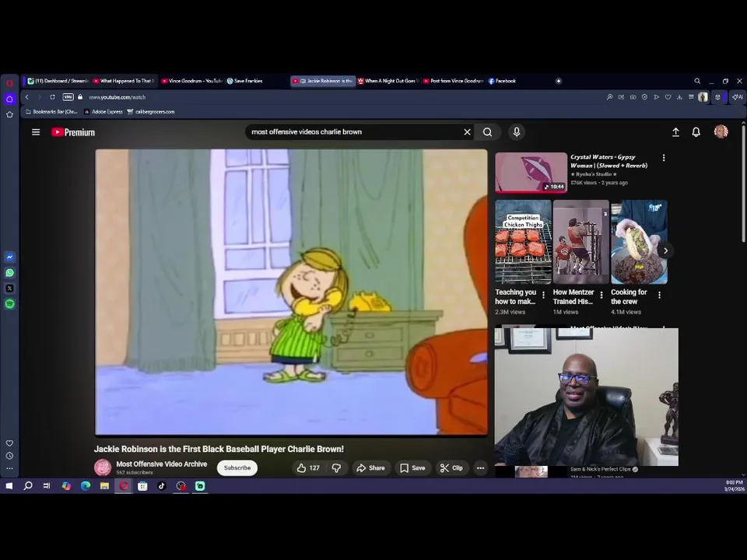Open Microsoft Edge from the taskbar
Viewport: 747px width, 560px height.
(86, 486)
